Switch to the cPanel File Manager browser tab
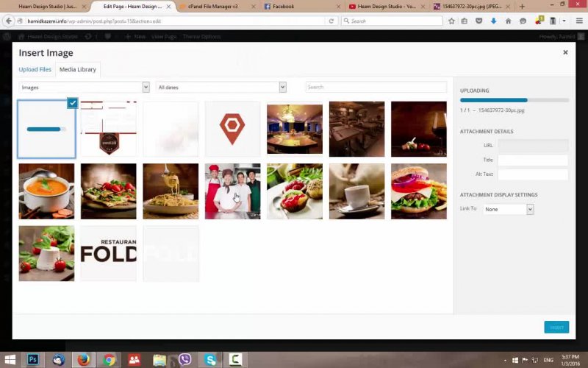This screenshot has width=588, height=368. point(215,6)
